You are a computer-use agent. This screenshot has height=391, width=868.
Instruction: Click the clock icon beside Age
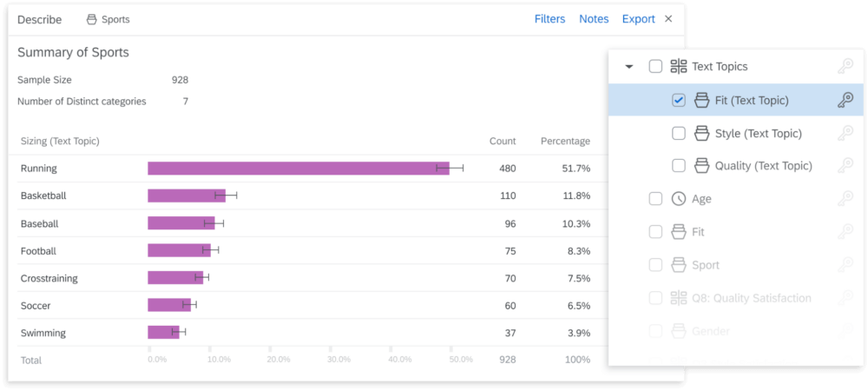pyautogui.click(x=679, y=199)
